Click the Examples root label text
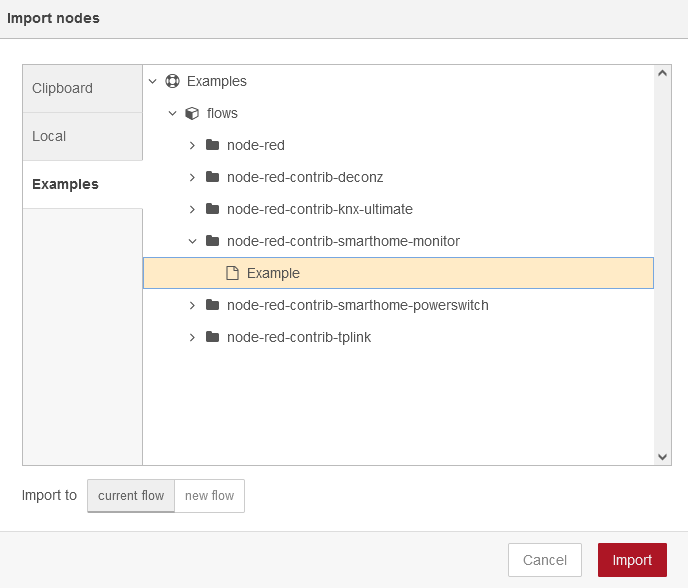 click(217, 81)
